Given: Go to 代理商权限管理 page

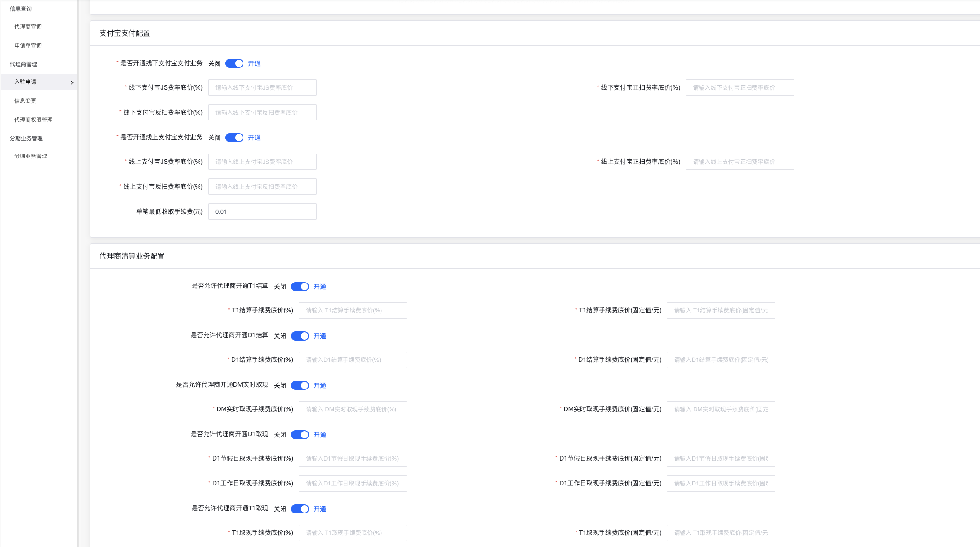Looking at the screenshot, I should (33, 120).
